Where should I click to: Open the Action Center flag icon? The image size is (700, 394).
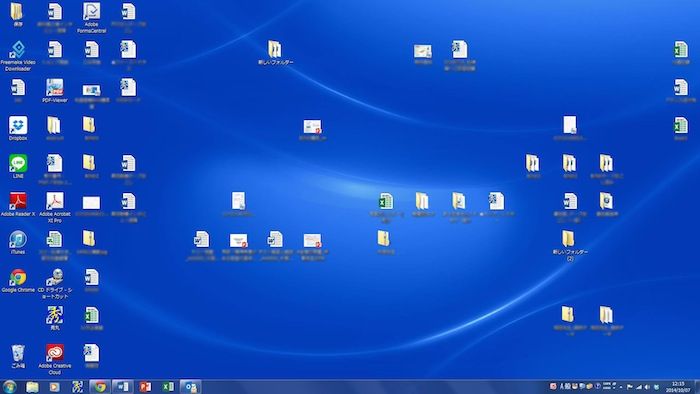coord(629,387)
